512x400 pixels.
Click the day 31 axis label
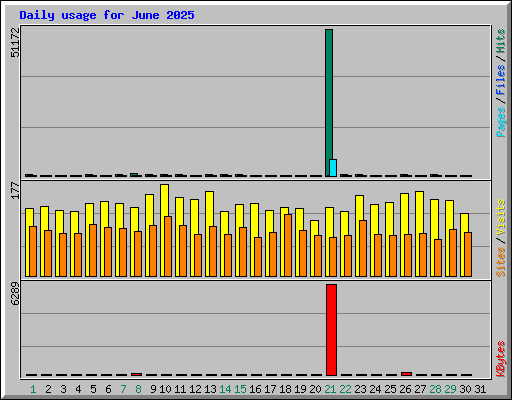point(480,389)
